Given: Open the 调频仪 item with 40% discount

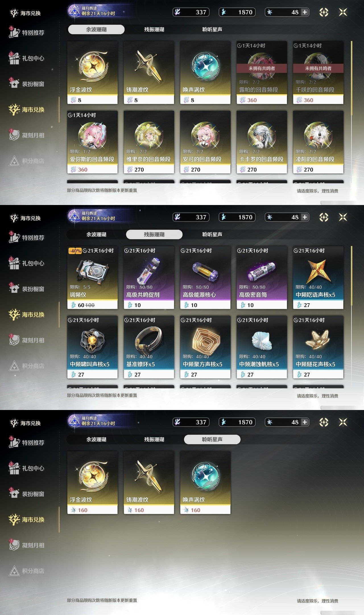Looking at the screenshot, I should pyautogui.click(x=92, y=278).
